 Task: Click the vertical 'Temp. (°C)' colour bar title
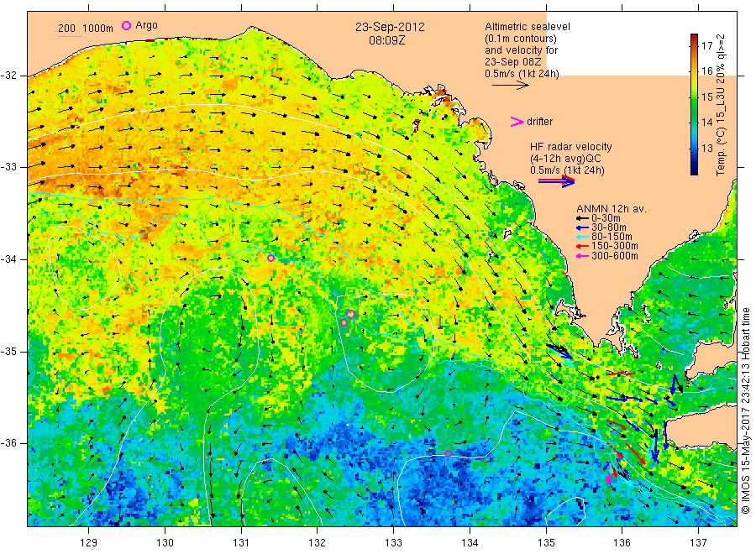tap(721, 105)
